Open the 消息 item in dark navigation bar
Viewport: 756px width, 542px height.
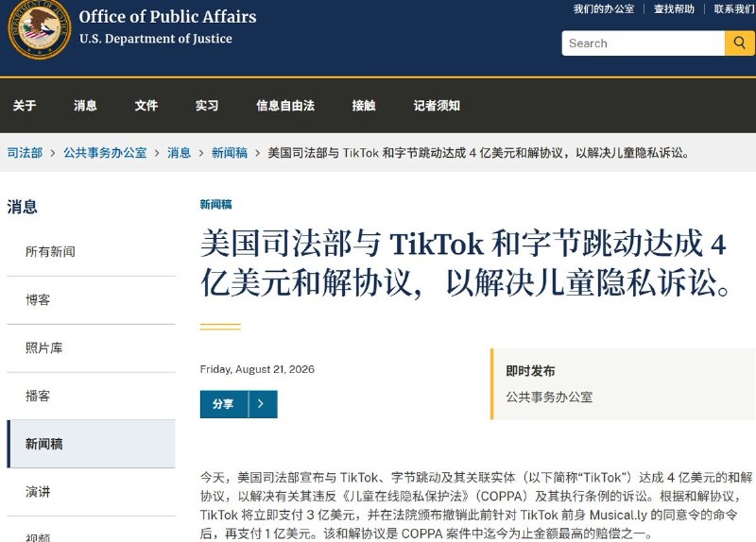85,105
